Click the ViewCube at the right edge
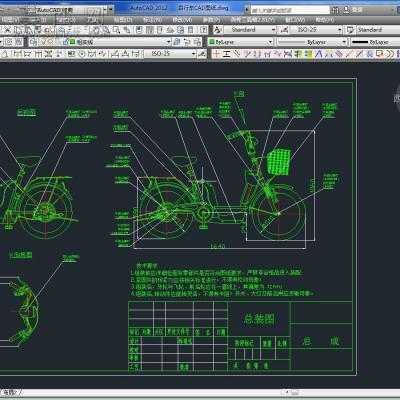 (396, 98)
